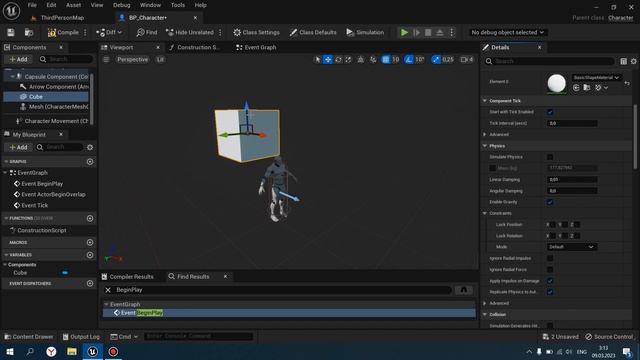Choose the translate (move) tool
Image resolution: width=640 pixels, height=360 pixels.
point(328,60)
